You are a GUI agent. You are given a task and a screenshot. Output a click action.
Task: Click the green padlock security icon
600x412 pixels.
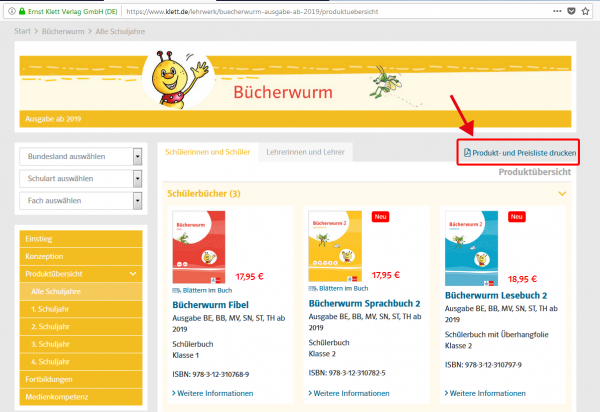click(x=22, y=11)
